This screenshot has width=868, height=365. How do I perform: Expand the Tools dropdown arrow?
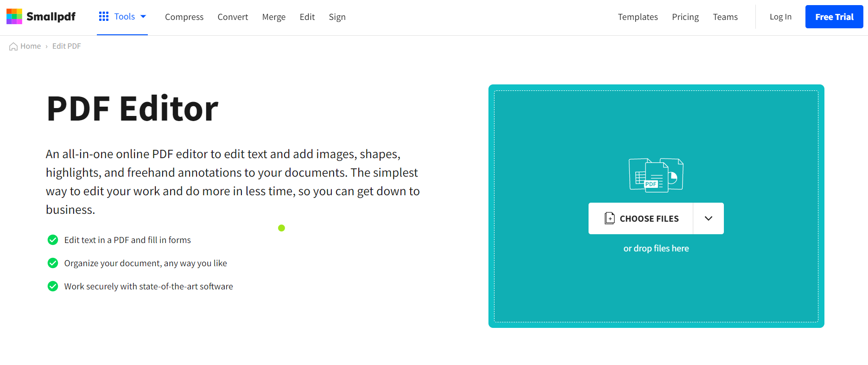pyautogui.click(x=143, y=16)
